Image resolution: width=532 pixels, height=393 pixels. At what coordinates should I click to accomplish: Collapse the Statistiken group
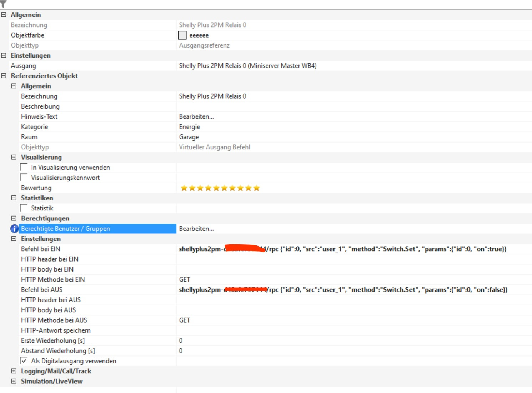(x=14, y=198)
